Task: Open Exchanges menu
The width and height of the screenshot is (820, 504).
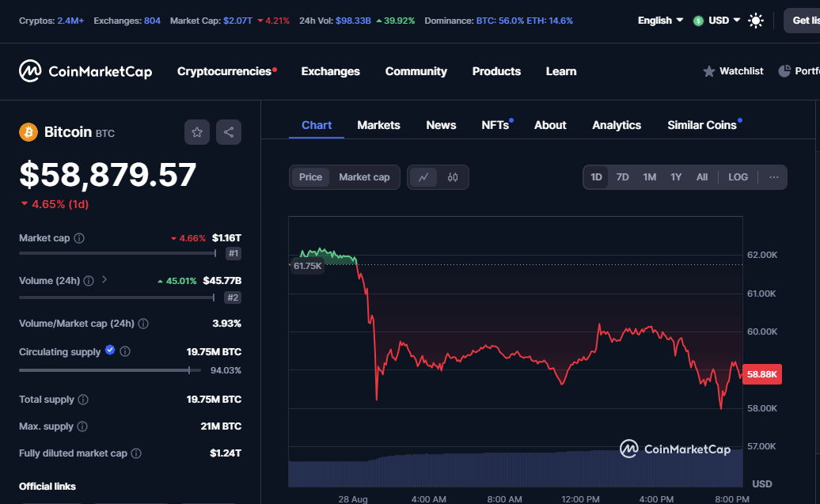Action: [331, 72]
